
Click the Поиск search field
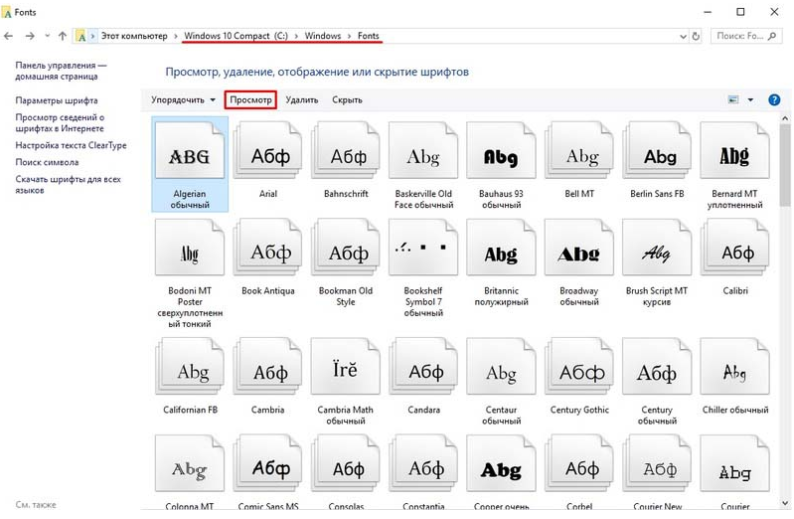(745, 36)
